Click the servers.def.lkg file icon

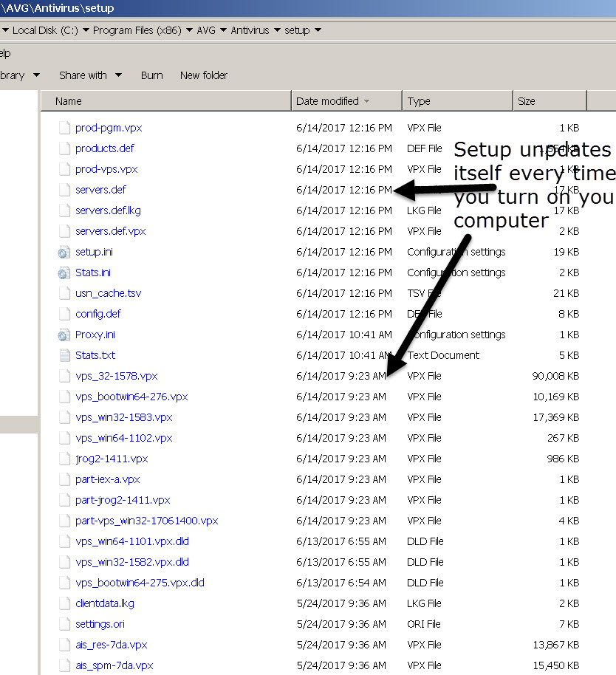pos(64,210)
